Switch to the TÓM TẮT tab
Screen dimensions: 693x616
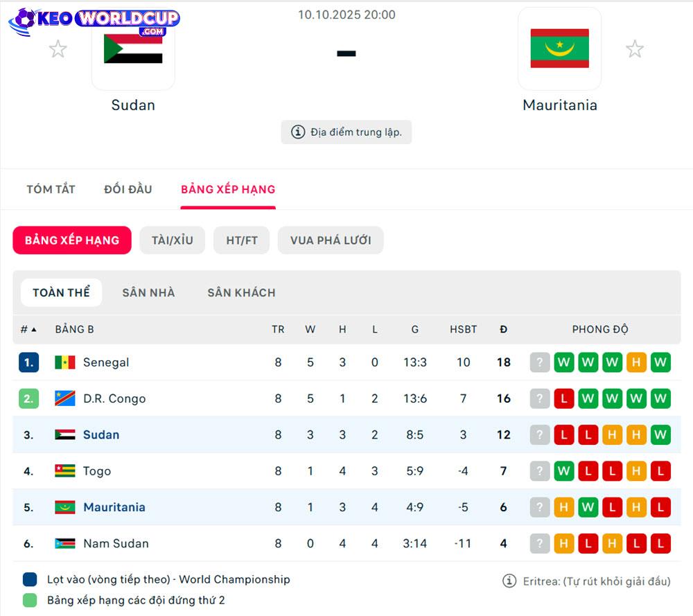click(51, 189)
